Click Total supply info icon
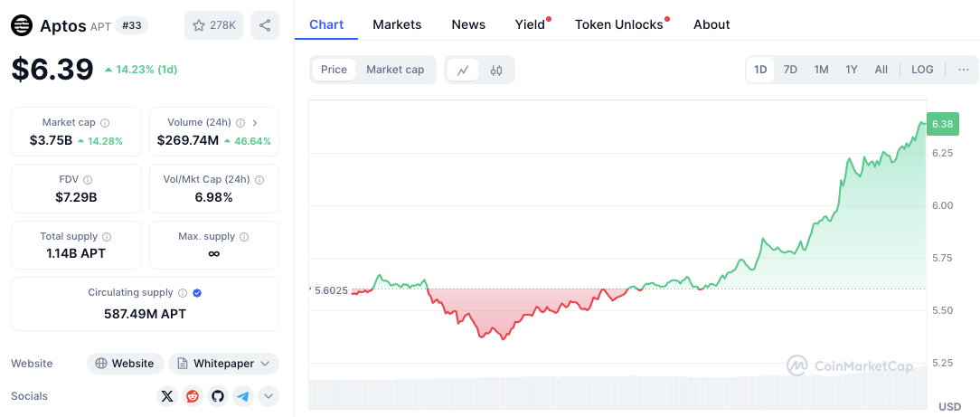 pyautogui.click(x=107, y=236)
